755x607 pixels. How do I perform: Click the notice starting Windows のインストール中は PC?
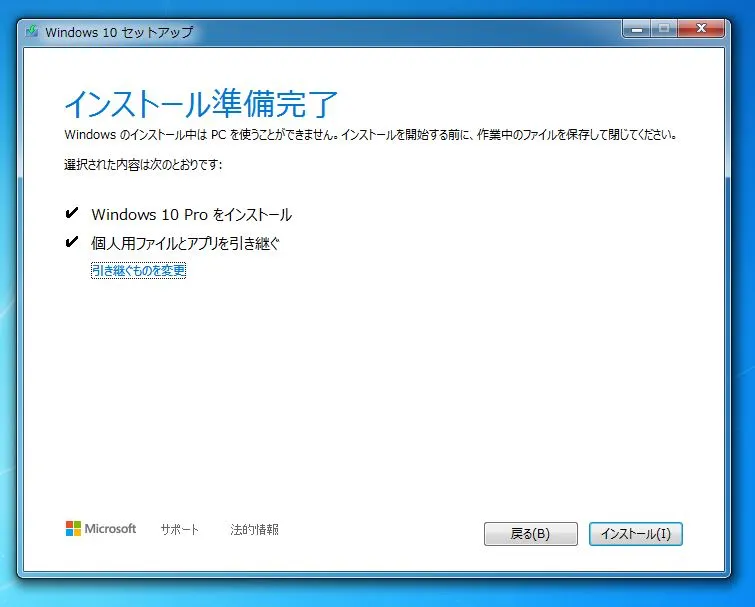(x=371, y=135)
